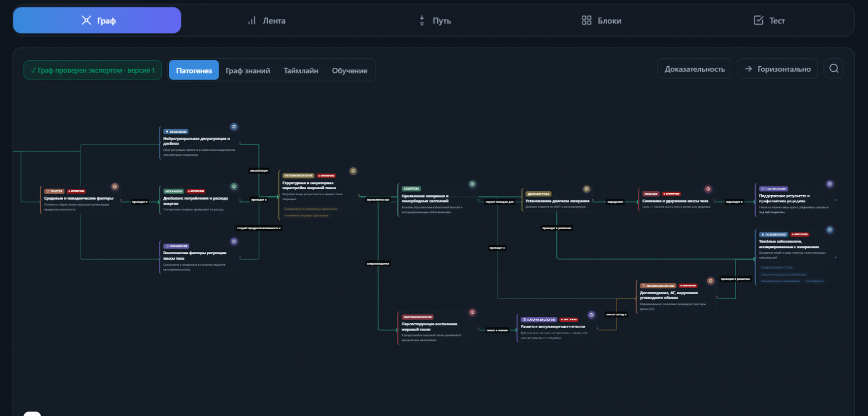Click the ДИАГНОСТИКА type badge
Image resolution: width=868 pixels, height=416 pixels.
click(x=538, y=194)
